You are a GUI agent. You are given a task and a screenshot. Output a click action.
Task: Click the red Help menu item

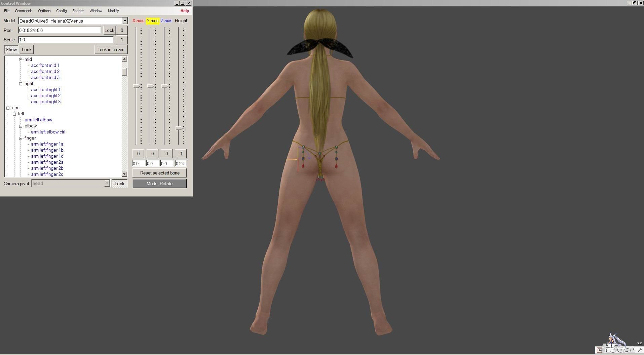click(x=184, y=11)
